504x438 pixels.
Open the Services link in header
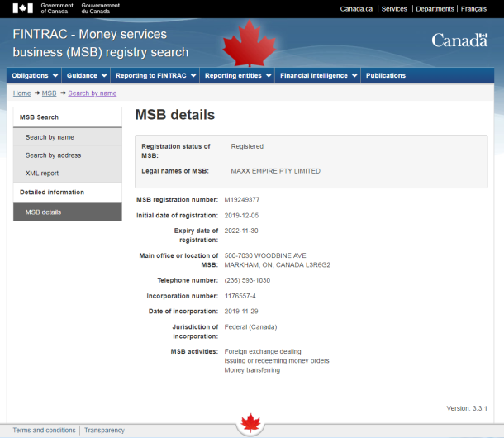click(x=394, y=9)
